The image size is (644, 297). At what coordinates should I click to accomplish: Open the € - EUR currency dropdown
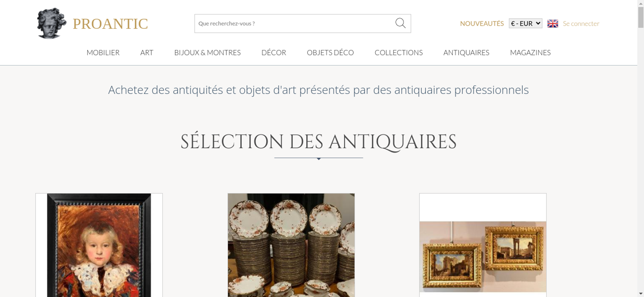[526, 23]
